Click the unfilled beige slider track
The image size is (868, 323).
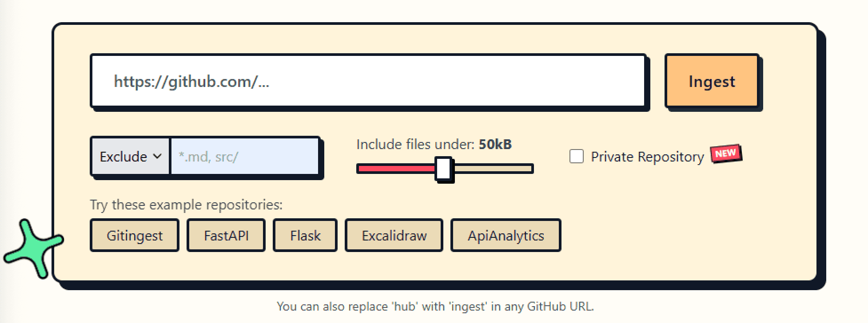(x=492, y=169)
